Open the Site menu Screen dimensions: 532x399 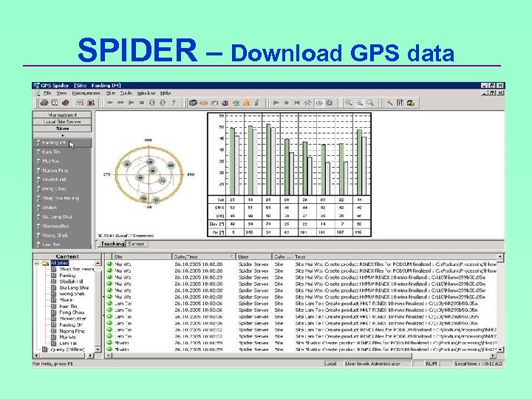pyautogui.click(x=111, y=92)
